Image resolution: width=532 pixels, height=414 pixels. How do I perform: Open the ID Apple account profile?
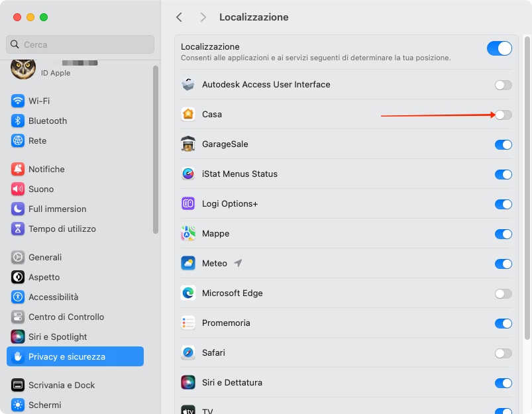(53, 68)
